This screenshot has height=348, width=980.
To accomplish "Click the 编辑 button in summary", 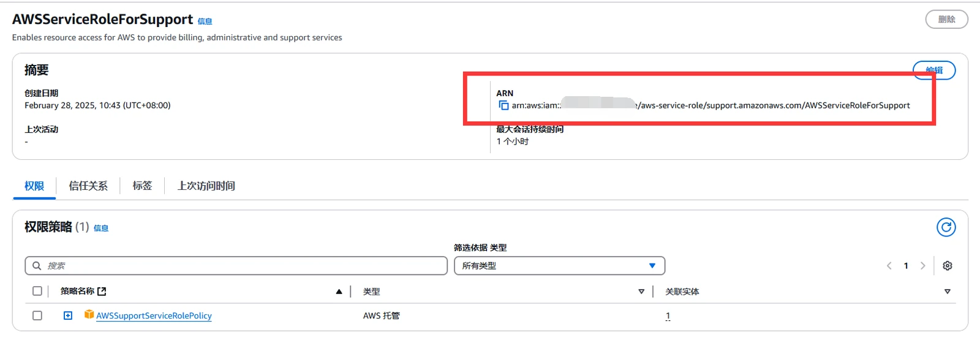I will coord(934,70).
